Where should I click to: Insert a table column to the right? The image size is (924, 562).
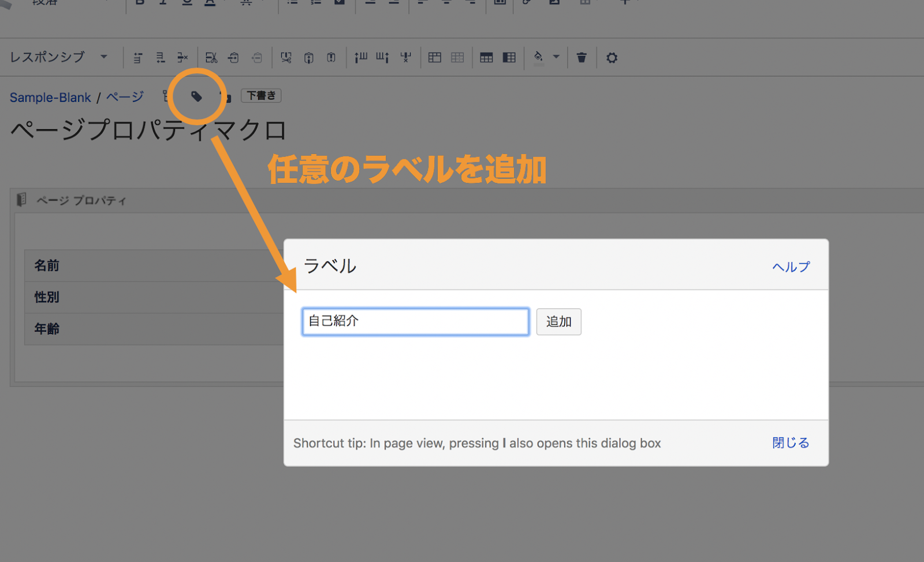[x=382, y=58]
